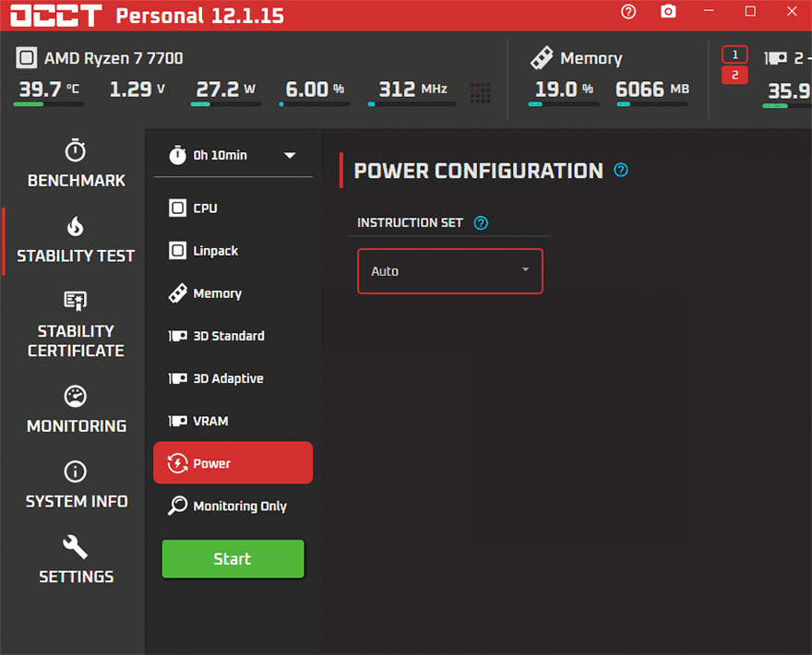The height and width of the screenshot is (655, 812).
Task: Open the Instruction Set Auto dropdown
Action: click(450, 271)
